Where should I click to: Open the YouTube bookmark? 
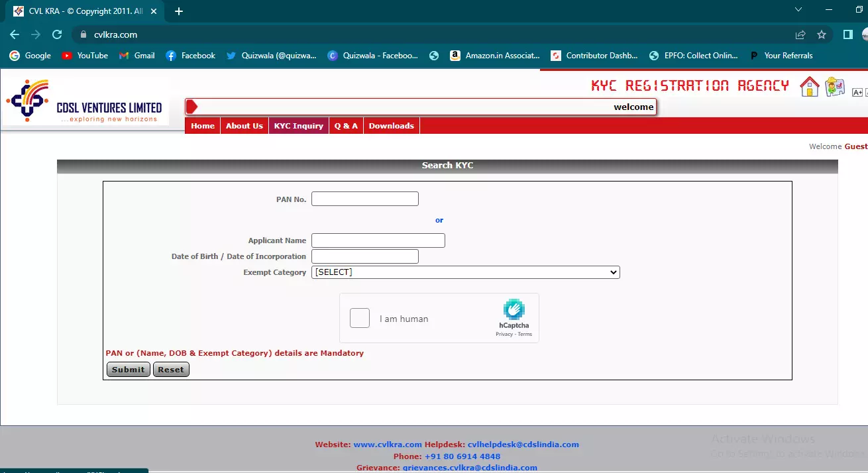click(x=85, y=56)
